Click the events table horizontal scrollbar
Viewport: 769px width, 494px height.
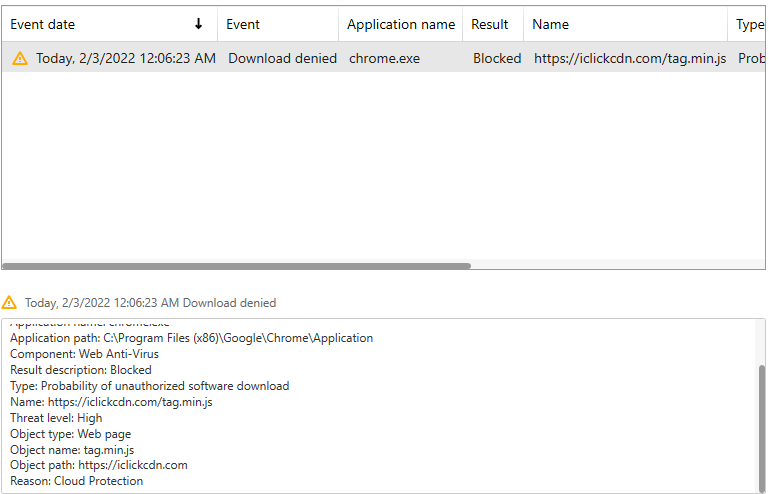coord(237,266)
